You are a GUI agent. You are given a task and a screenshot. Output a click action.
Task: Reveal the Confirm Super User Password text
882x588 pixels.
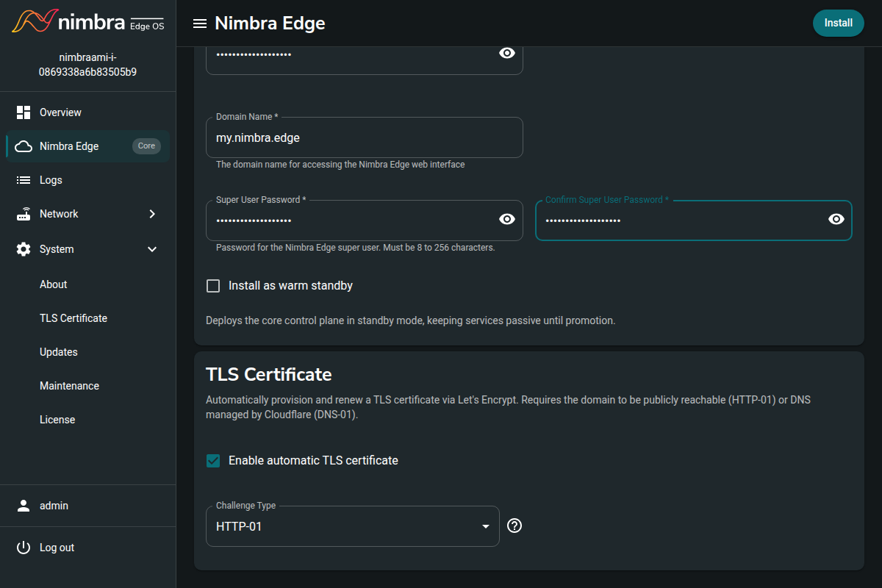click(x=836, y=219)
